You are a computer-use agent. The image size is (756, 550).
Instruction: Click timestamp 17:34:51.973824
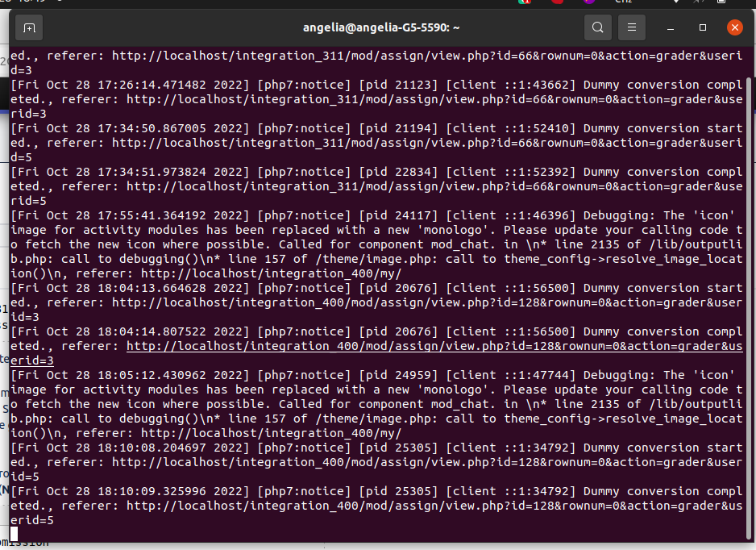click(x=152, y=172)
